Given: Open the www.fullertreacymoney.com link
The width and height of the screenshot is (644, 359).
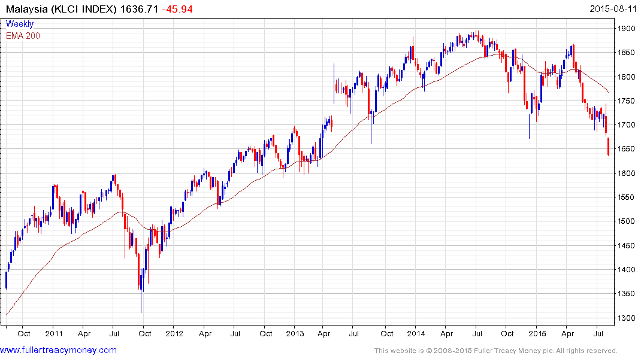Looking at the screenshot, I should point(58,351).
